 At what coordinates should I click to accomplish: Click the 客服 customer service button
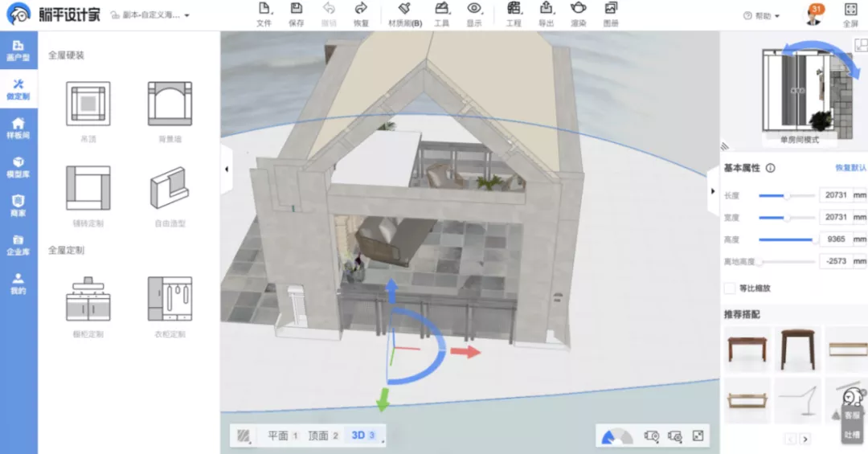coord(852,414)
